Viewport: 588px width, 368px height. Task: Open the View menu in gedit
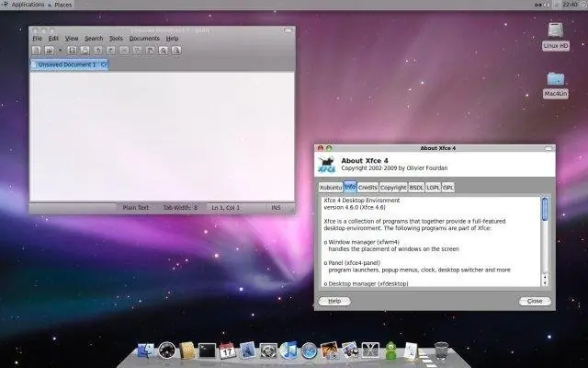click(72, 39)
